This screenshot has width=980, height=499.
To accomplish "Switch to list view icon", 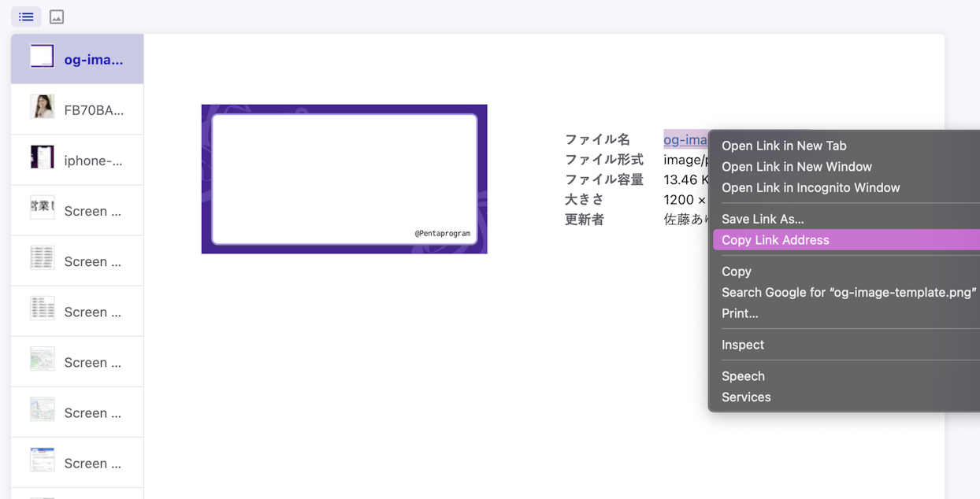I will (x=26, y=17).
